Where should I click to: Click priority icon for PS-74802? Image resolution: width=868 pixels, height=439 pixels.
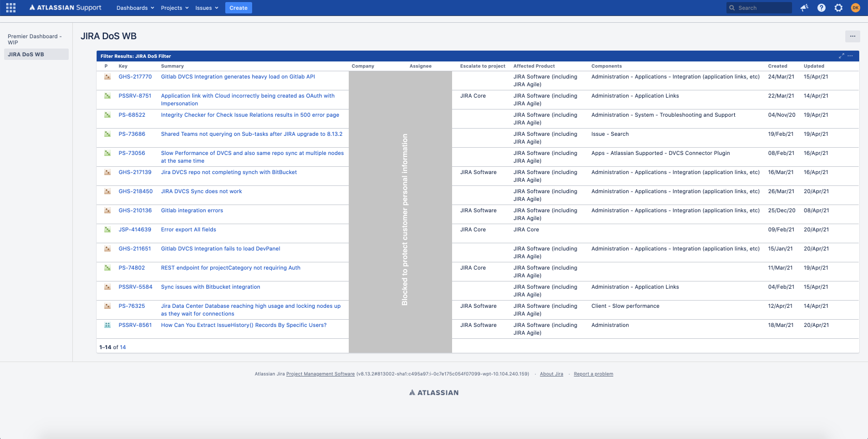pyautogui.click(x=107, y=268)
